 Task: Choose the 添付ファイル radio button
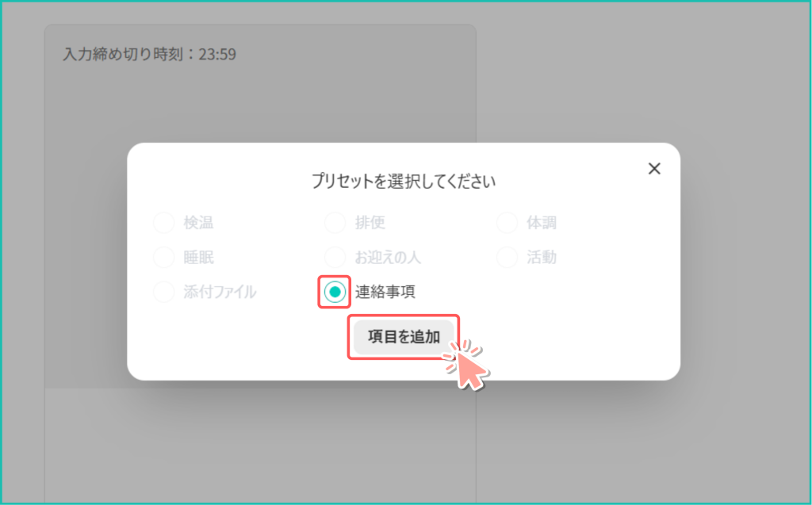[x=163, y=292]
